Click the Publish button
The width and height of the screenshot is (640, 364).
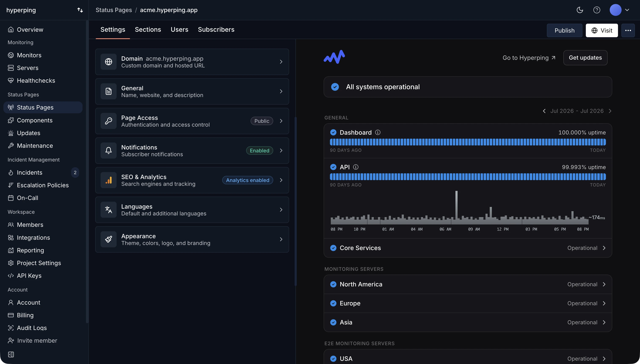click(564, 30)
